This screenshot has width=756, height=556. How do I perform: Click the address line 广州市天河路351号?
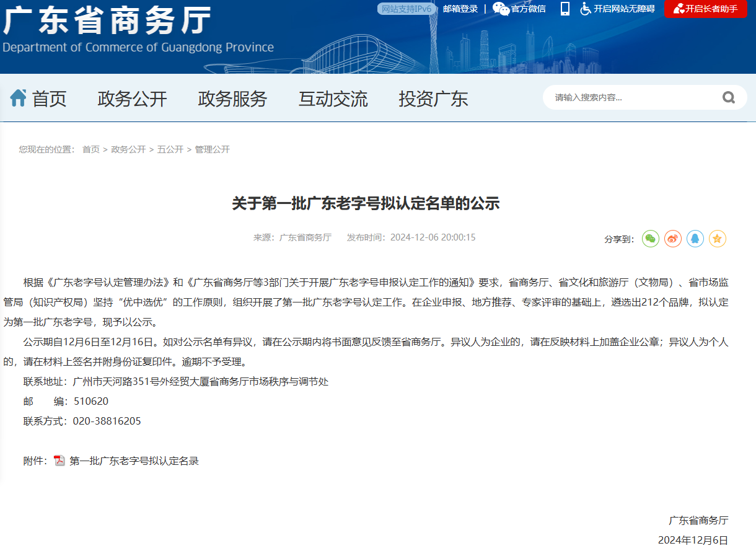[117, 382]
